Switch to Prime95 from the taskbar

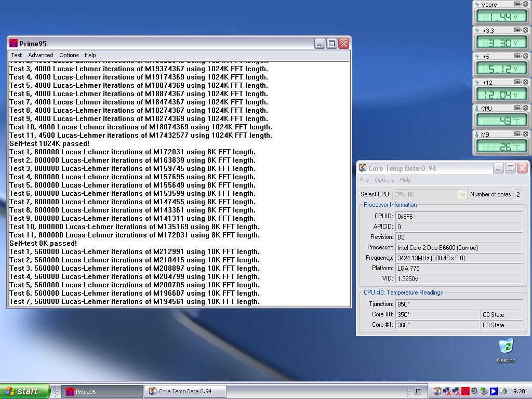coord(103,392)
